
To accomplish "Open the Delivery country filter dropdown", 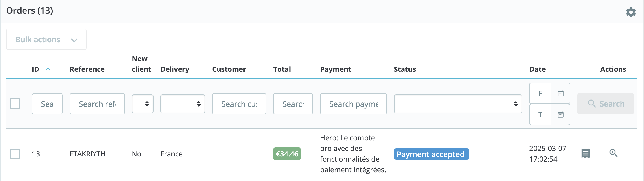I will click(x=183, y=104).
